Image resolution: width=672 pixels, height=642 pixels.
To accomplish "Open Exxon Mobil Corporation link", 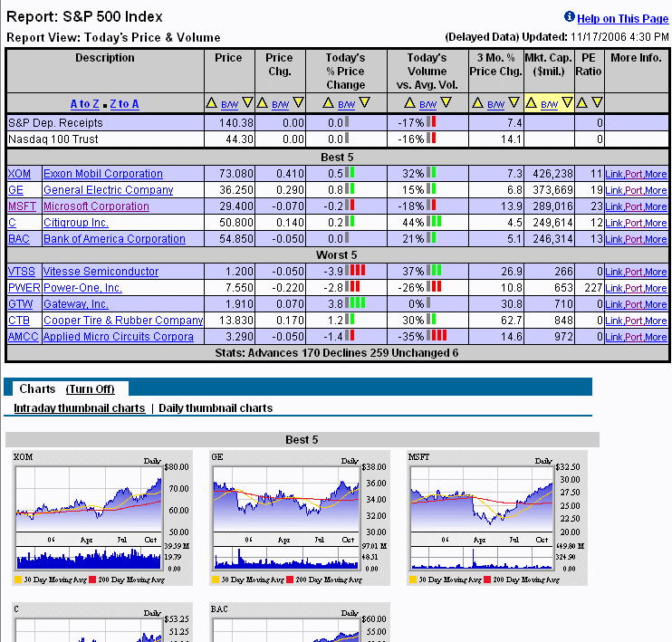I will (x=103, y=174).
